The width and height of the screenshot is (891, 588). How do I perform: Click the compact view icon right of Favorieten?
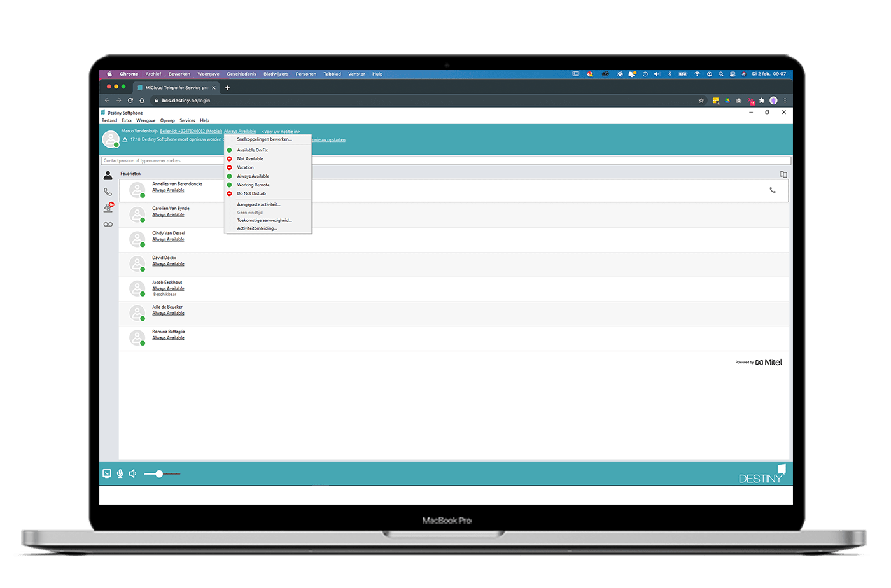[783, 174]
